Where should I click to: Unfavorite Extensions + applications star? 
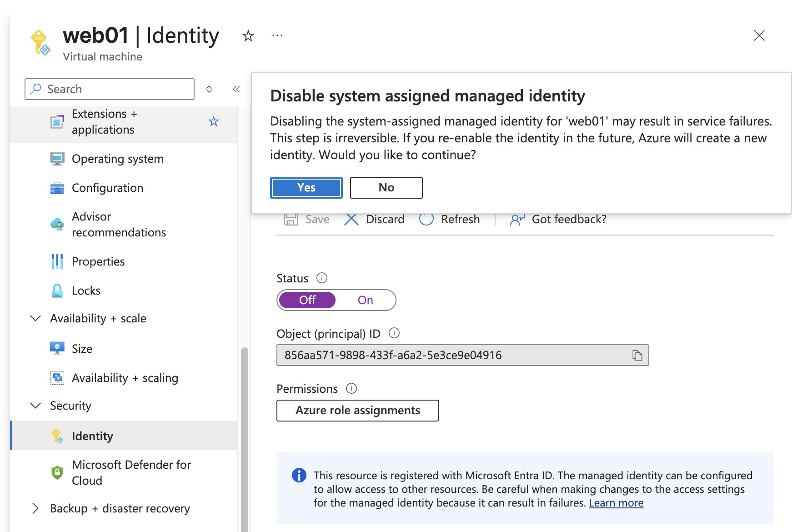[214, 121]
